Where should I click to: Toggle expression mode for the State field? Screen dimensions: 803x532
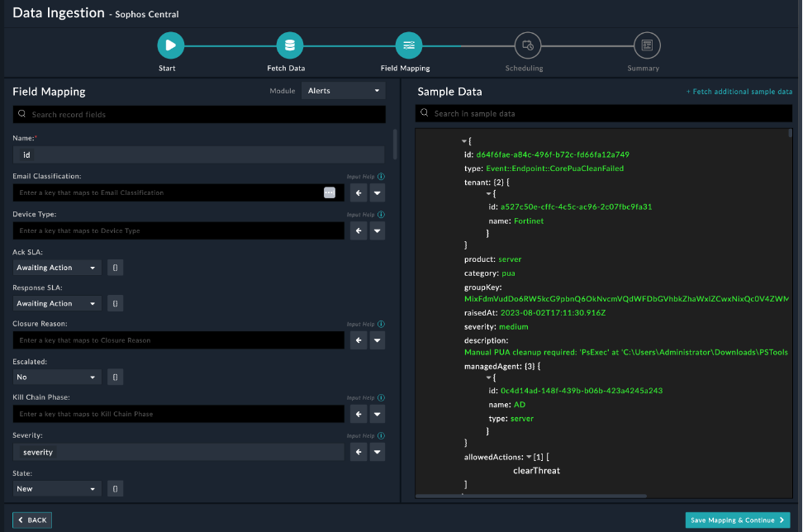(116, 489)
